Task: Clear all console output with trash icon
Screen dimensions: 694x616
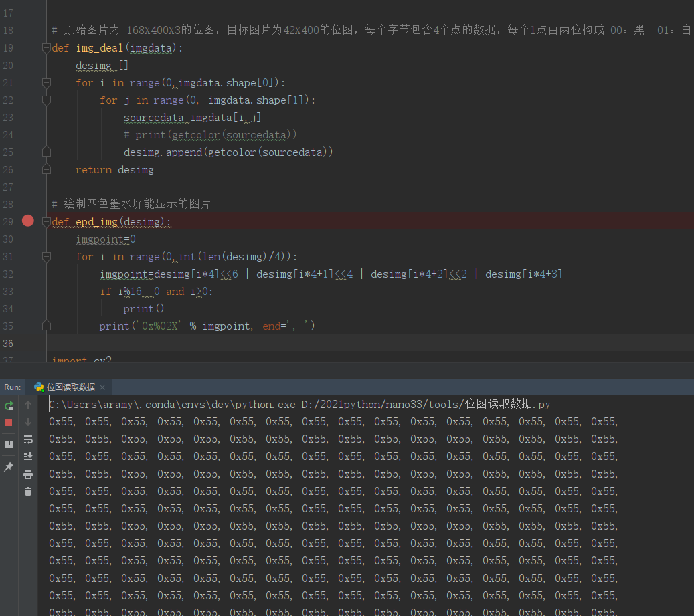Action: 28,492
